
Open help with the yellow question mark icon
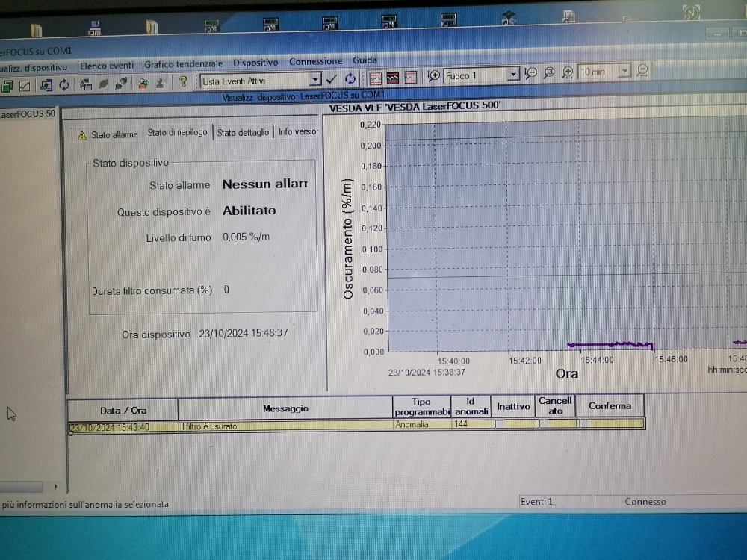pos(183,82)
